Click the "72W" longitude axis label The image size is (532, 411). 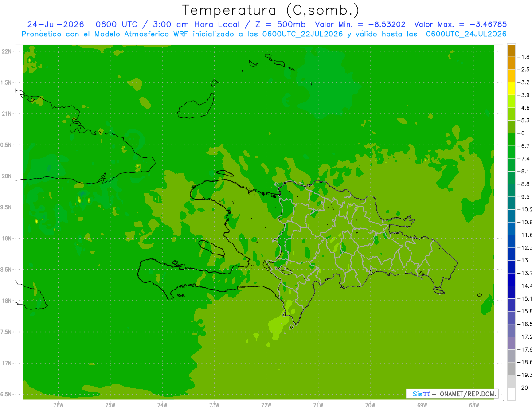266,405
